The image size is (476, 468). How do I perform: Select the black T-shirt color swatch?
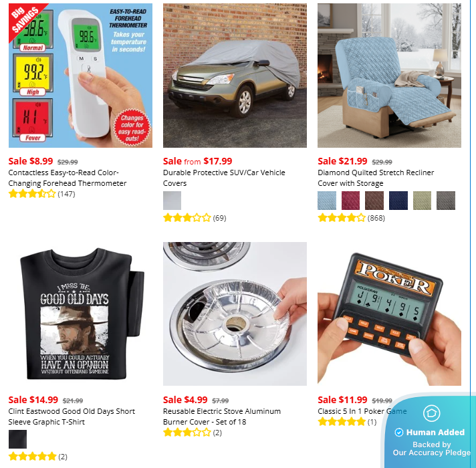pos(17,439)
